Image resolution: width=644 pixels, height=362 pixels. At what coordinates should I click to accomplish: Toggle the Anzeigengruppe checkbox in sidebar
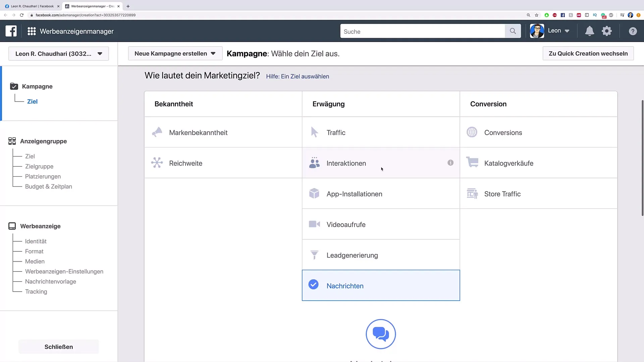12,140
